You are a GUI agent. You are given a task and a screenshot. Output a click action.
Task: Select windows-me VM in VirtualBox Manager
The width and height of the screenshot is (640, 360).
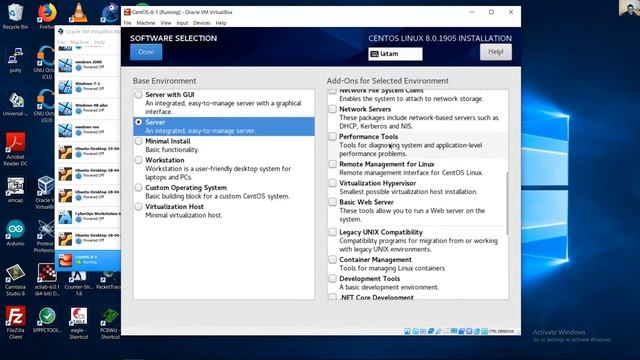pyautogui.click(x=88, y=130)
